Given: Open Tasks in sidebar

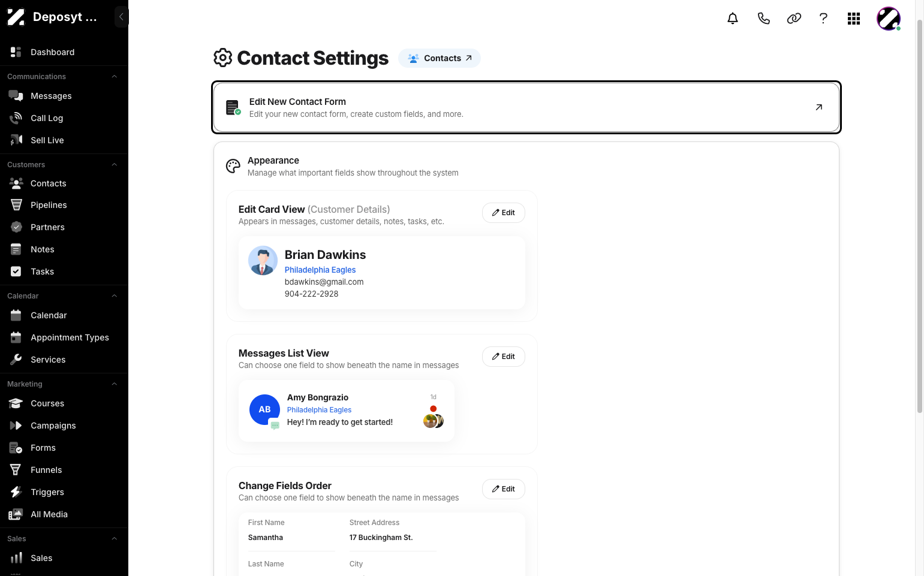Looking at the screenshot, I should click(x=64, y=272).
